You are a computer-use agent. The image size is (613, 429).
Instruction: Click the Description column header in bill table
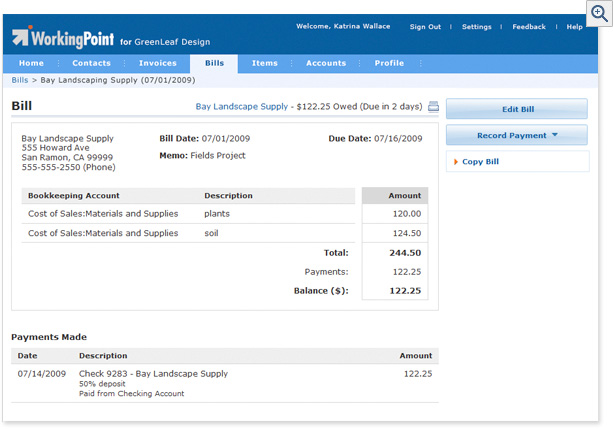point(228,196)
